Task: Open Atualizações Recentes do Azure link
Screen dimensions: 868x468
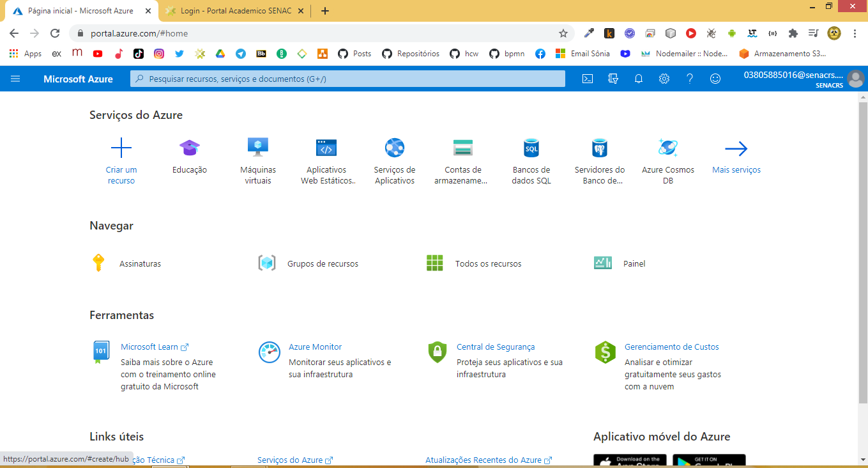Action: coord(489,460)
